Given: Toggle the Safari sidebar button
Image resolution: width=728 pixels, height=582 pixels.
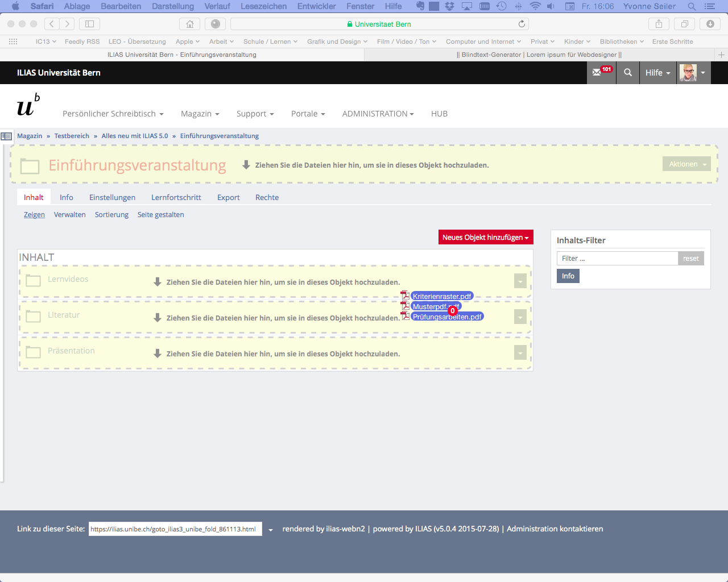Looking at the screenshot, I should [x=89, y=24].
